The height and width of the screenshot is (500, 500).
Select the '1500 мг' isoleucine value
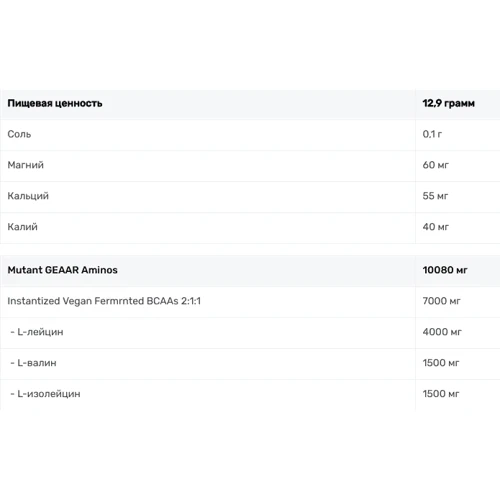[x=441, y=394]
